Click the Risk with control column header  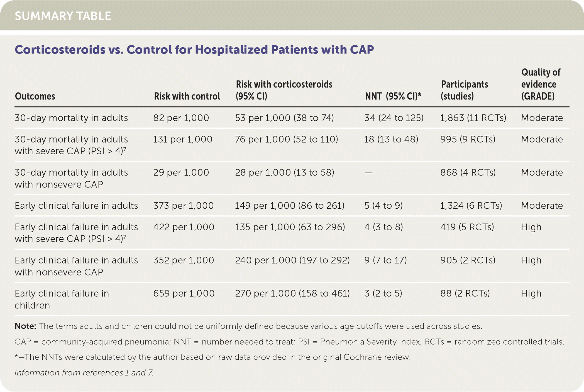pos(187,96)
